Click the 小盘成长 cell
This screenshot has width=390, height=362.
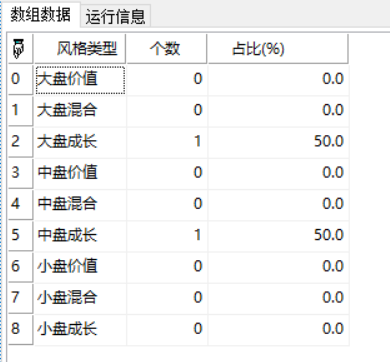pyautogui.click(x=80, y=329)
